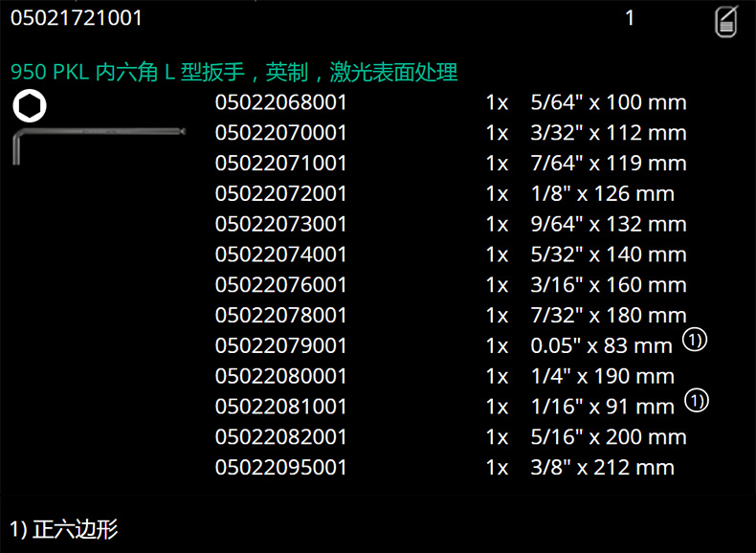Viewport: 756px width, 553px height.
Task: Click the L-shaped hex key image
Action: coord(96,141)
